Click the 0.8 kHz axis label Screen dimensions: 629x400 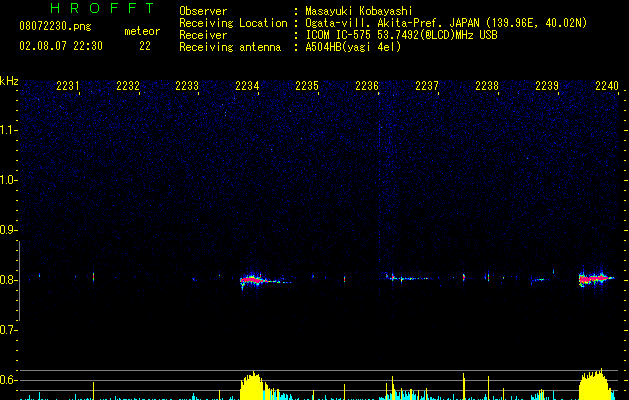point(7,280)
